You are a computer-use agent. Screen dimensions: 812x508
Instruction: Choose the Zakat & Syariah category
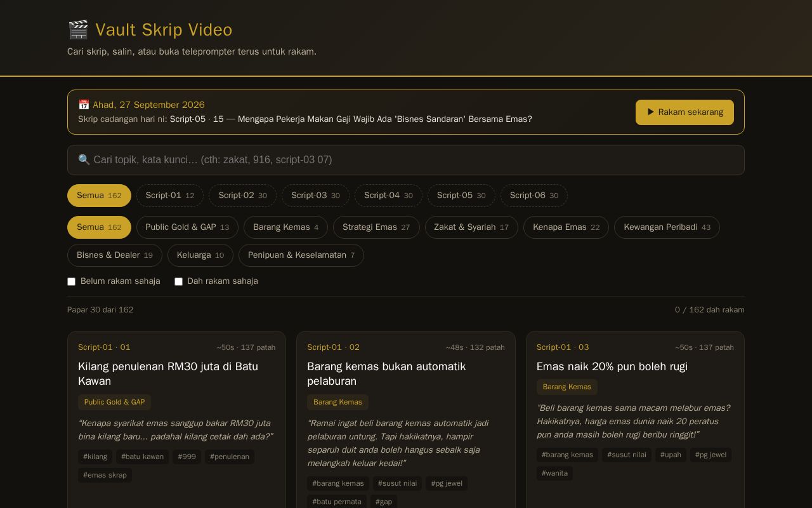pyautogui.click(x=471, y=227)
